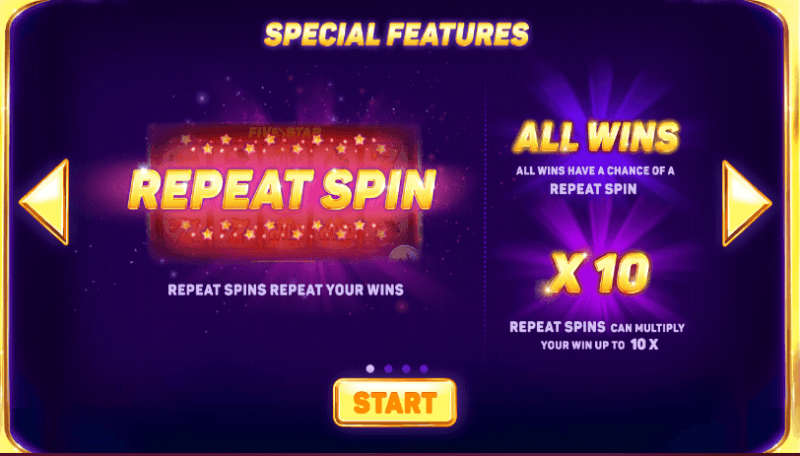Advance to next feature with right gold arrow
The height and width of the screenshot is (456, 800).
tap(746, 203)
